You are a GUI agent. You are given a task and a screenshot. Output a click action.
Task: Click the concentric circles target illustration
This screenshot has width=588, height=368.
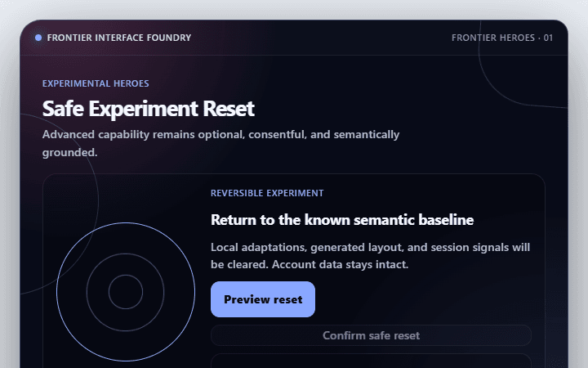[126, 292]
